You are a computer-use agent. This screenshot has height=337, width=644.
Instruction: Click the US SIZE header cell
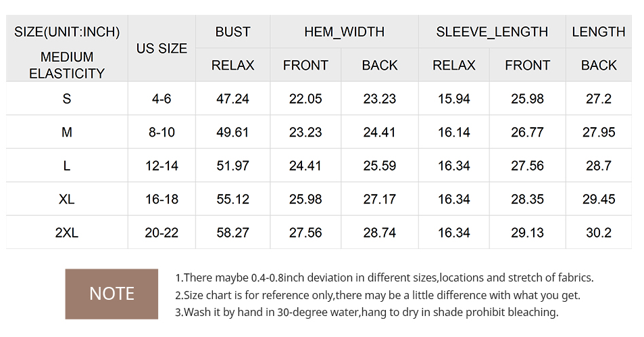coord(162,49)
